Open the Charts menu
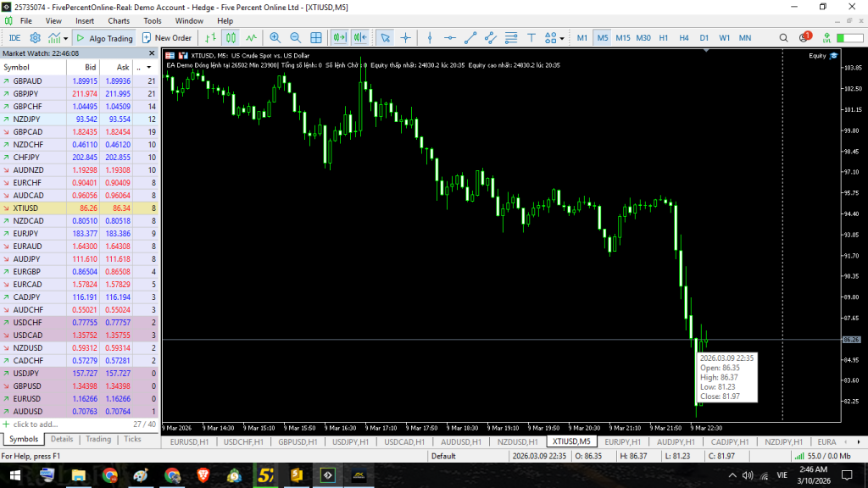Screen dimensions: 868x488 (x=119, y=20)
